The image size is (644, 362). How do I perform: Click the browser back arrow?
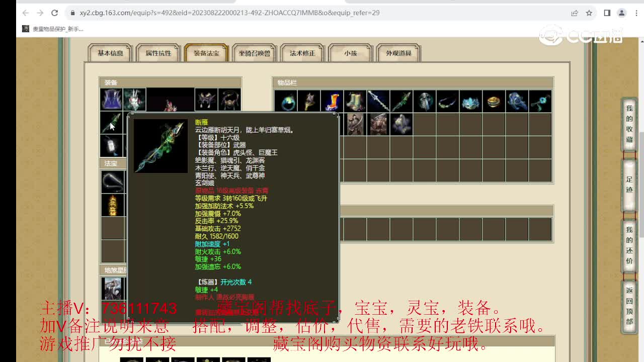click(26, 13)
